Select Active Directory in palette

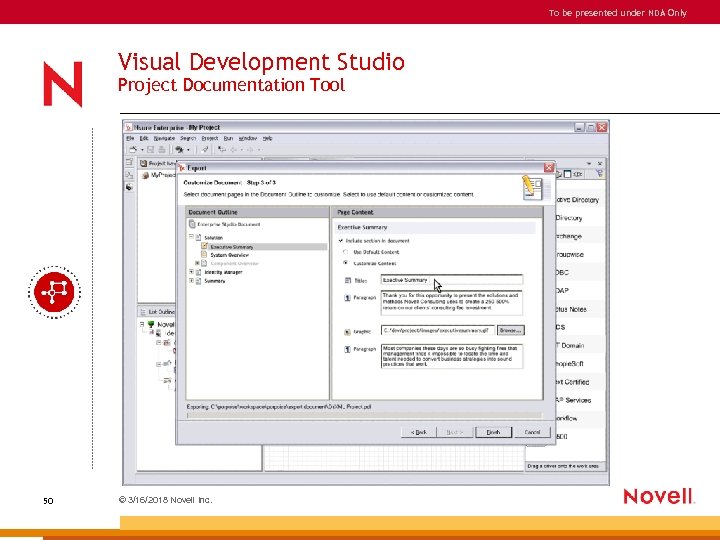point(577,200)
